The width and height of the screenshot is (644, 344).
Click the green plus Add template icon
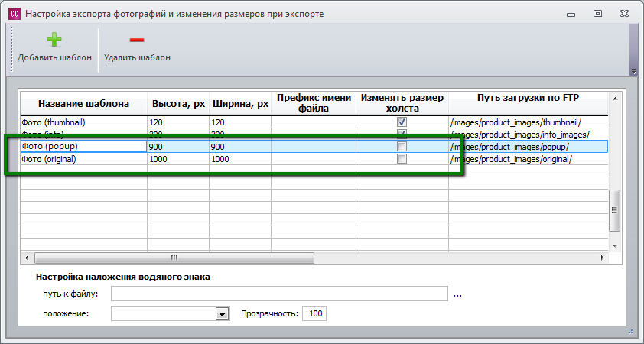(x=54, y=40)
